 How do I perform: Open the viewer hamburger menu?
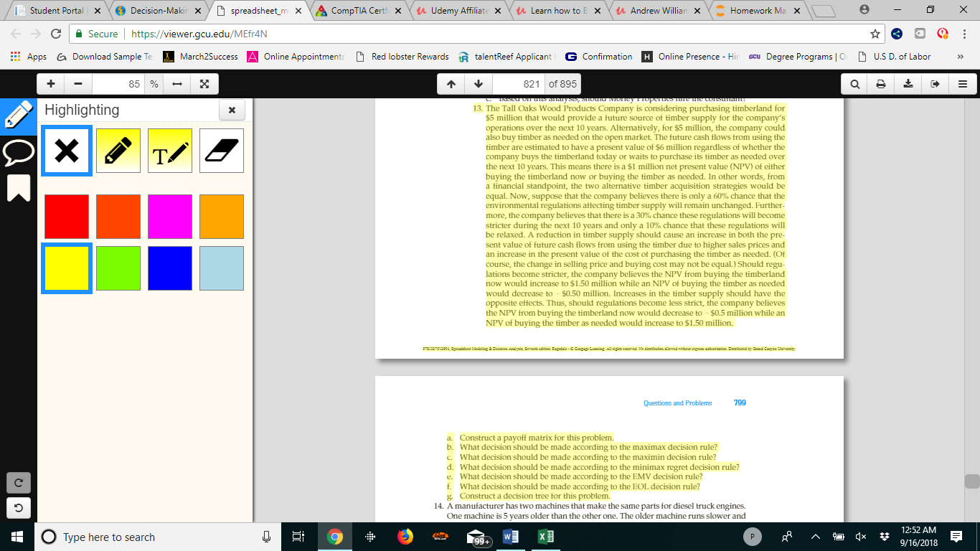(x=962, y=84)
